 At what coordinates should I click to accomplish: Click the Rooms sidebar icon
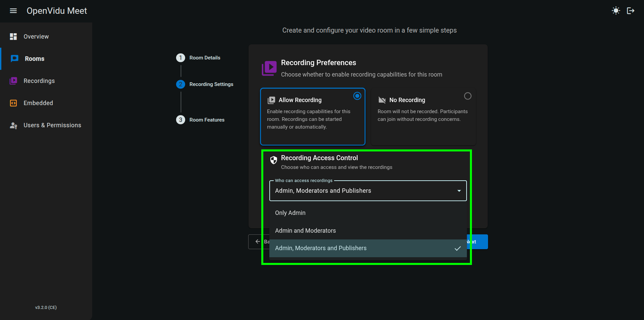pyautogui.click(x=14, y=59)
